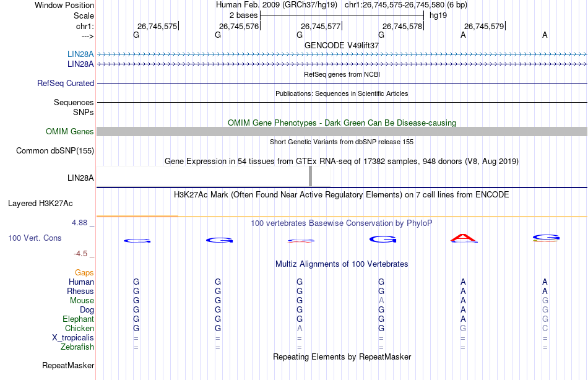Click the hg19 label beside the scale bar
Screen dimensions: 588x380
coord(438,15)
